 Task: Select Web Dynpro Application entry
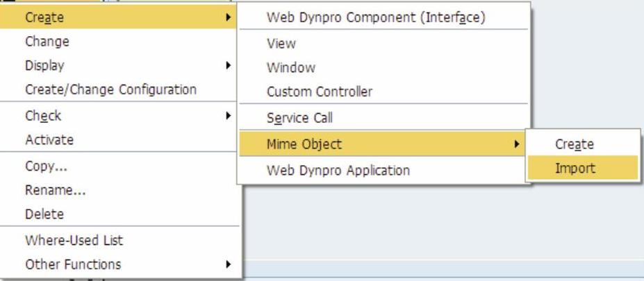pos(383,170)
